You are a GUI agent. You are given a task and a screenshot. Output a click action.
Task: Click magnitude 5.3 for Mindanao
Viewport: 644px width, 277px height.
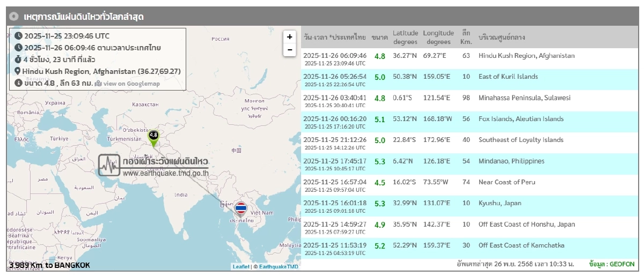coord(380,162)
